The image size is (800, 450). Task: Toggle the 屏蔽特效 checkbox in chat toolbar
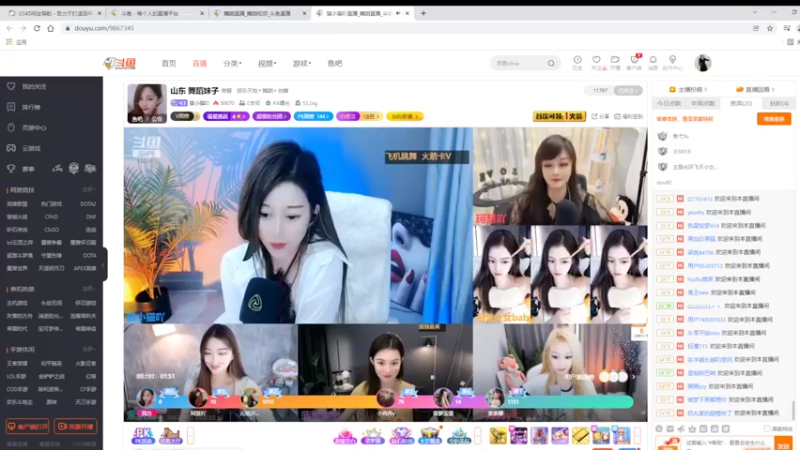(x=767, y=429)
